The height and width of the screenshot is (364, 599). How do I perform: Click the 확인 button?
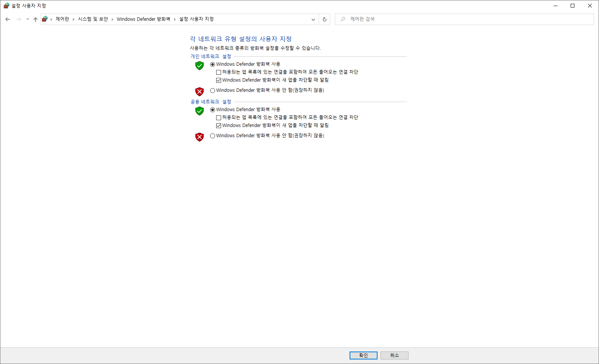(x=364, y=355)
